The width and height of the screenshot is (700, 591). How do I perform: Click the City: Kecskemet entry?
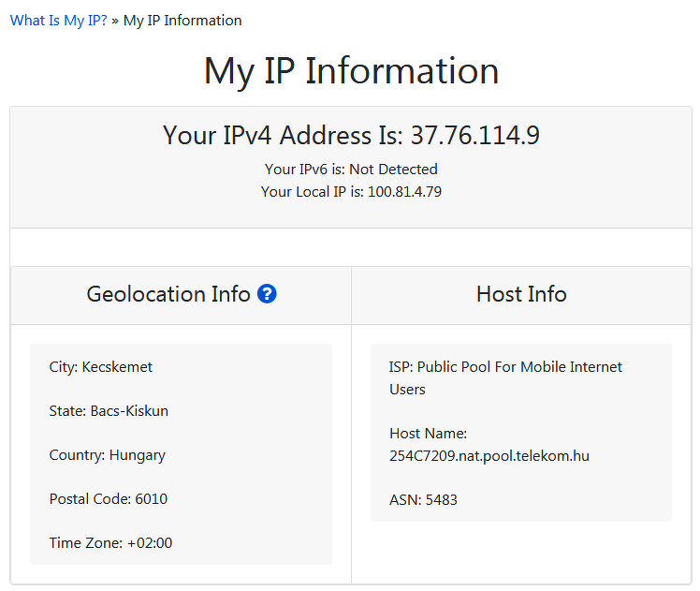point(100,367)
